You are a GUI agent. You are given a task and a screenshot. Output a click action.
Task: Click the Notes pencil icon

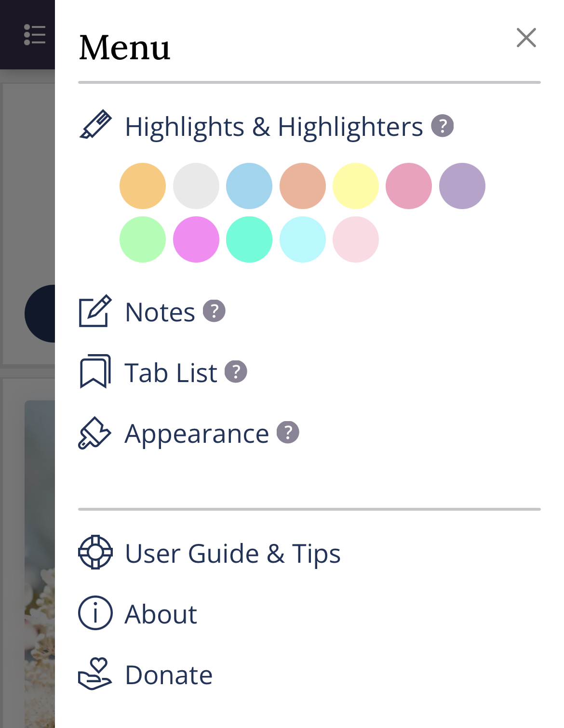94,312
